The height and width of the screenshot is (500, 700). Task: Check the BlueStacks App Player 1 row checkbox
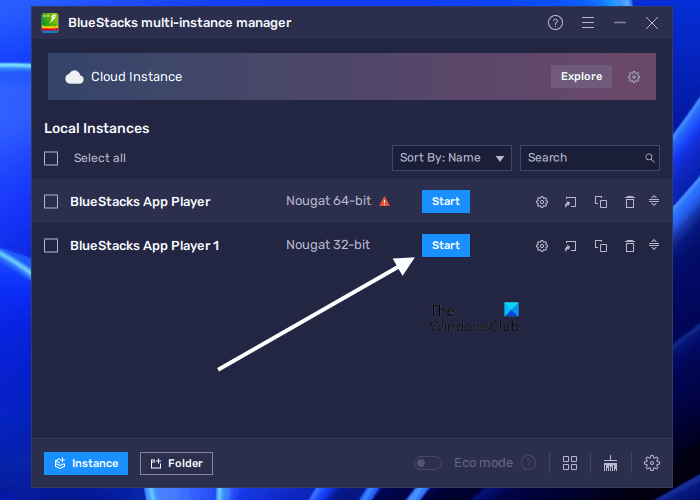coord(51,246)
